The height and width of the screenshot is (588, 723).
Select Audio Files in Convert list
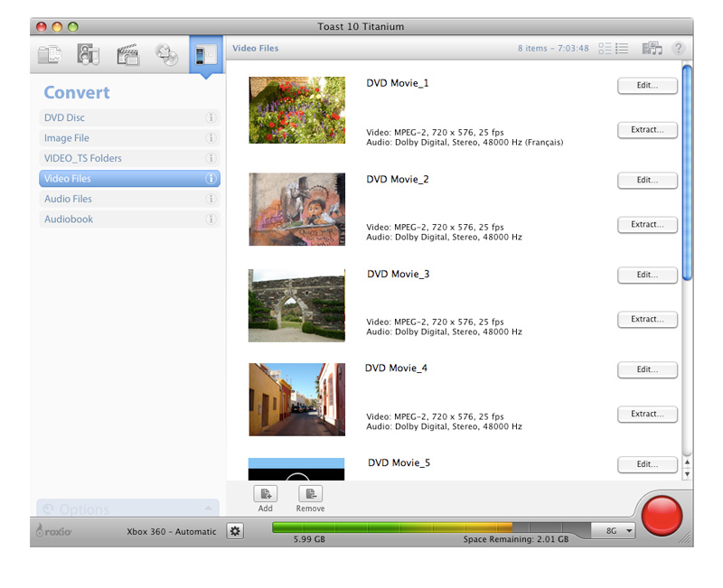click(x=69, y=199)
